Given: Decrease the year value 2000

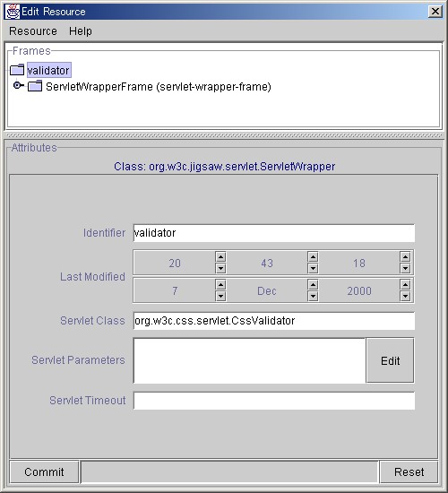Looking at the screenshot, I should 405,296.
